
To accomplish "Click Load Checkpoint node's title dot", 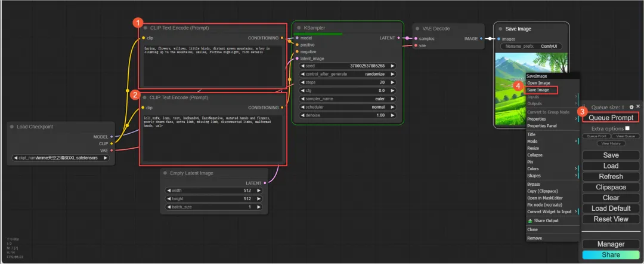I will pos(11,127).
